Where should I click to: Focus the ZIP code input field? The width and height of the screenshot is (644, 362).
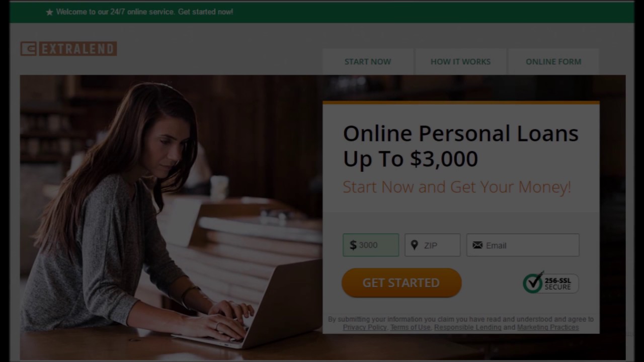433,245
